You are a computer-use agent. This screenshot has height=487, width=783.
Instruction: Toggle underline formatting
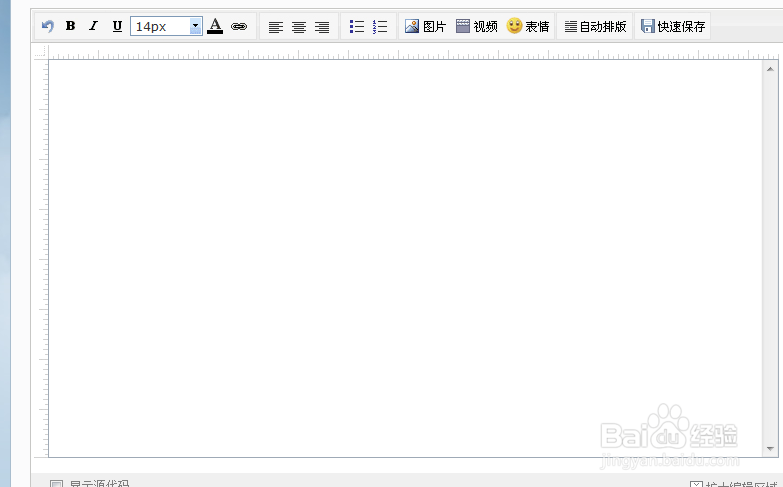tap(117, 26)
